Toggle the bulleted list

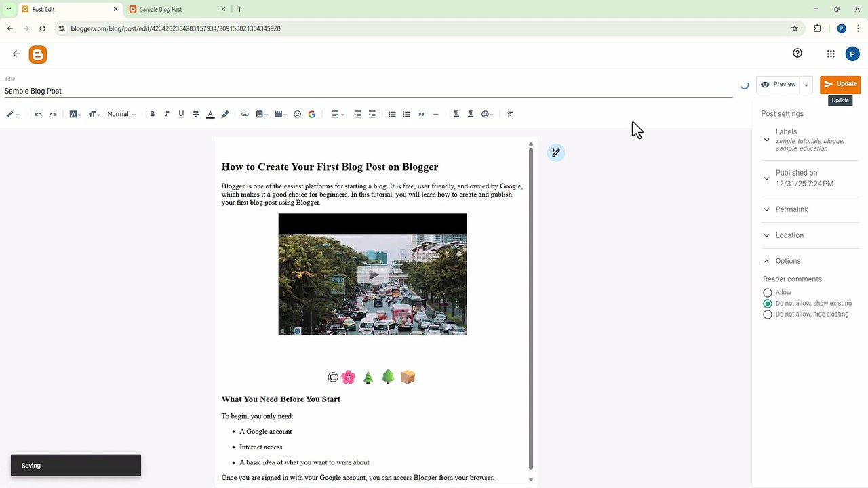(x=392, y=114)
